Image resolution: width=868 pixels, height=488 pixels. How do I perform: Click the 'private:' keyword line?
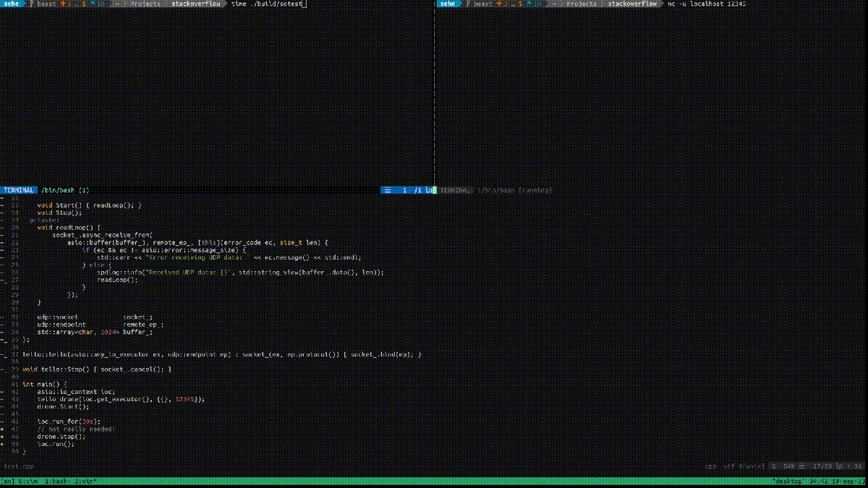pos(45,220)
